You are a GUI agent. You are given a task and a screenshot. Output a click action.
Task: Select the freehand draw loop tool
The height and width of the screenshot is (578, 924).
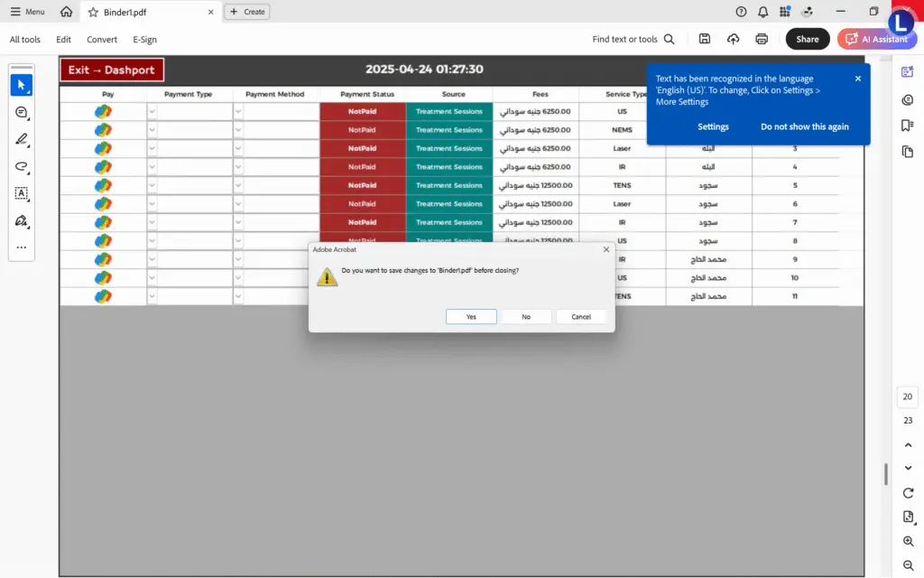point(22,166)
